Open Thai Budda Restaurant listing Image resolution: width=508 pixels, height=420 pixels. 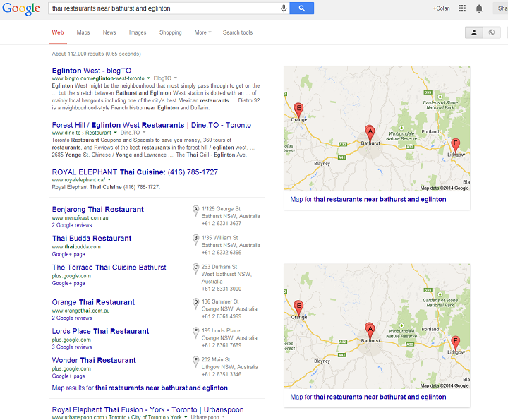pyautogui.click(x=92, y=239)
